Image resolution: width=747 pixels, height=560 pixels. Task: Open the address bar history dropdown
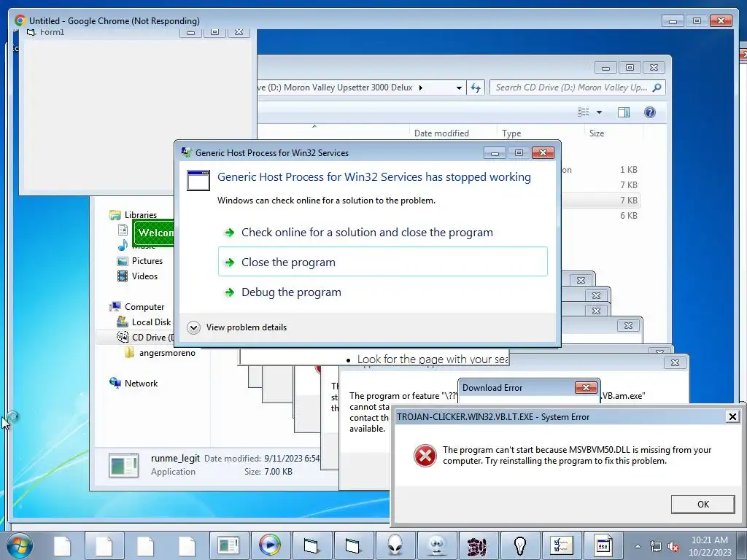(459, 88)
